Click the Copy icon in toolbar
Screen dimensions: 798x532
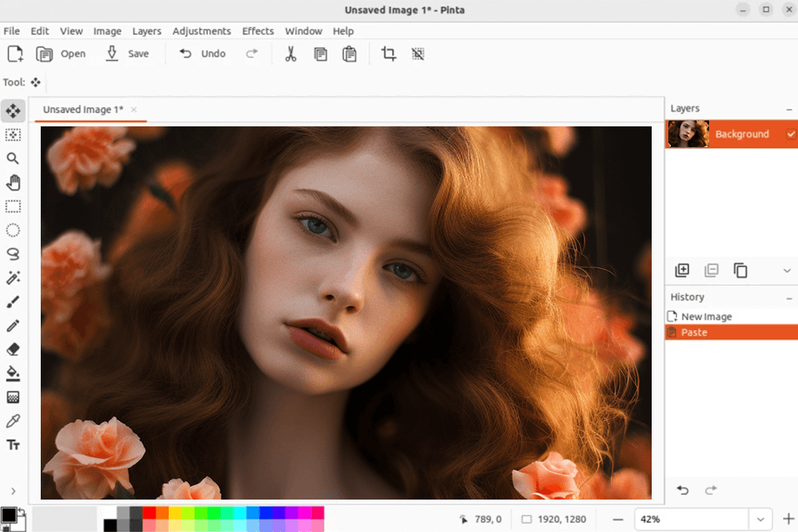(320, 54)
